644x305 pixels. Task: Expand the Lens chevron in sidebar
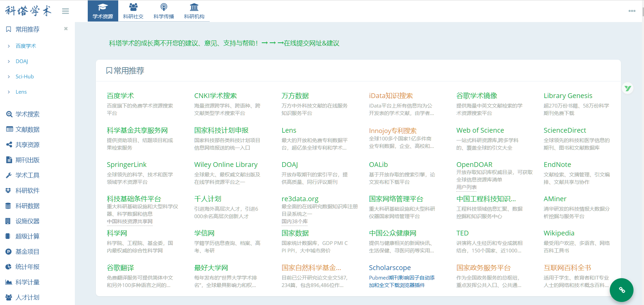coord(9,92)
